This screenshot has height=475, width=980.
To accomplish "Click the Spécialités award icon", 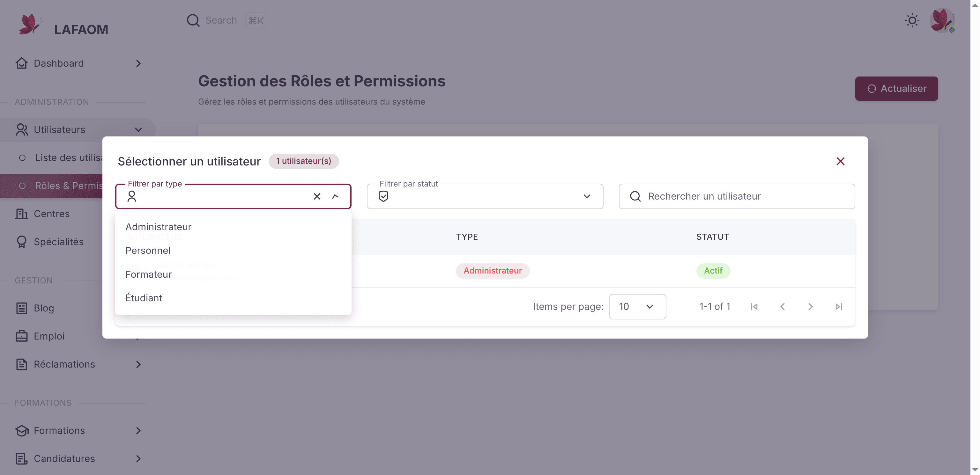I will (x=22, y=242).
